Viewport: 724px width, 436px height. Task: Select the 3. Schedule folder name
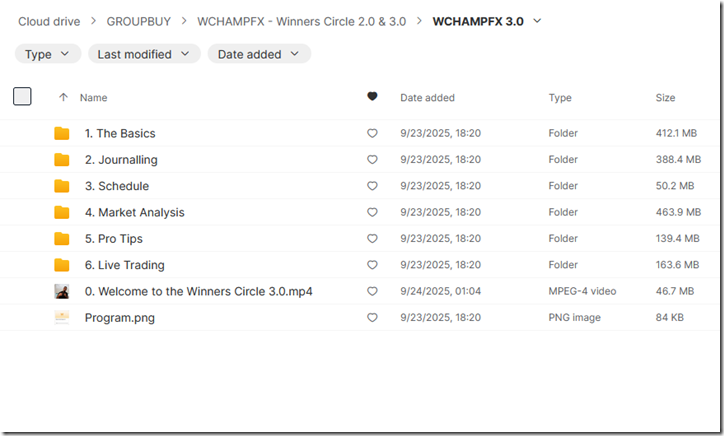pos(117,186)
